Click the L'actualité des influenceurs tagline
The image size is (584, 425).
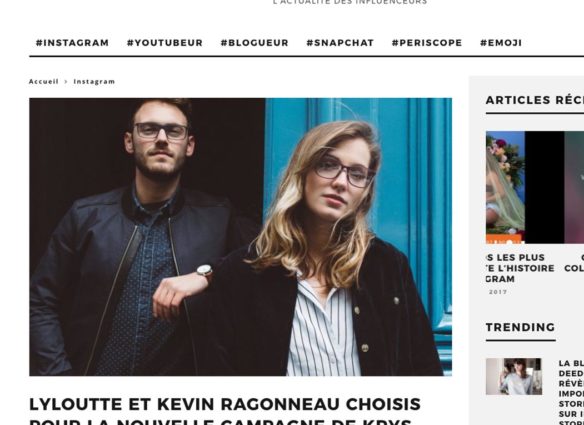click(350, 2)
